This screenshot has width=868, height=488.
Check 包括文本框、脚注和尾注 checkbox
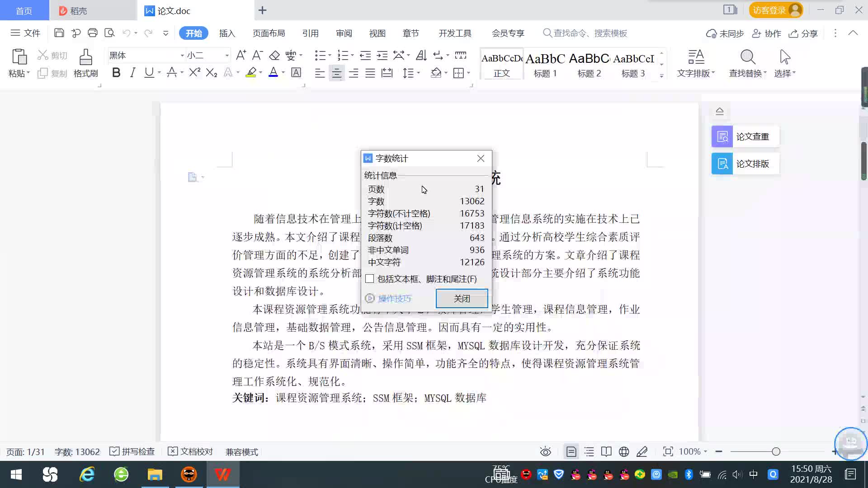click(x=370, y=279)
